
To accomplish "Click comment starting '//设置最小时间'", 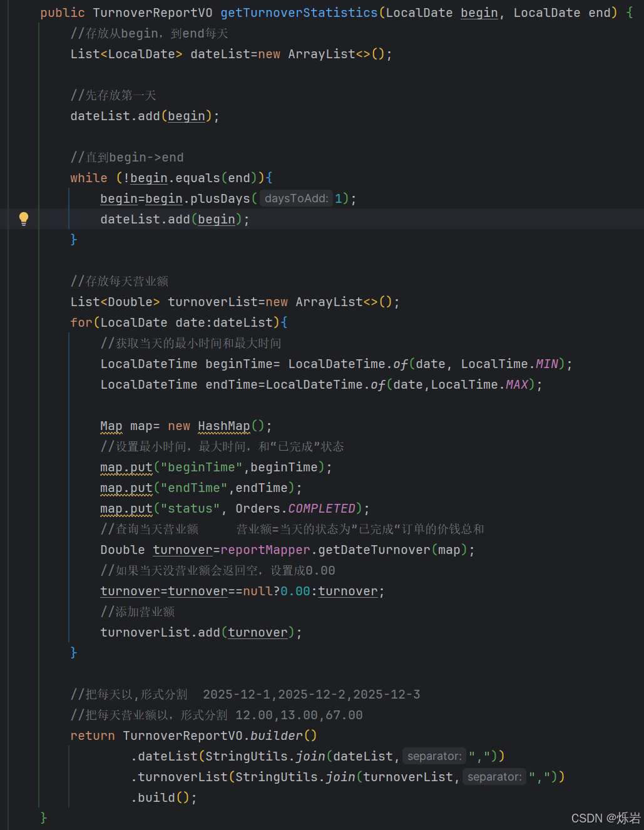I will coord(222,446).
